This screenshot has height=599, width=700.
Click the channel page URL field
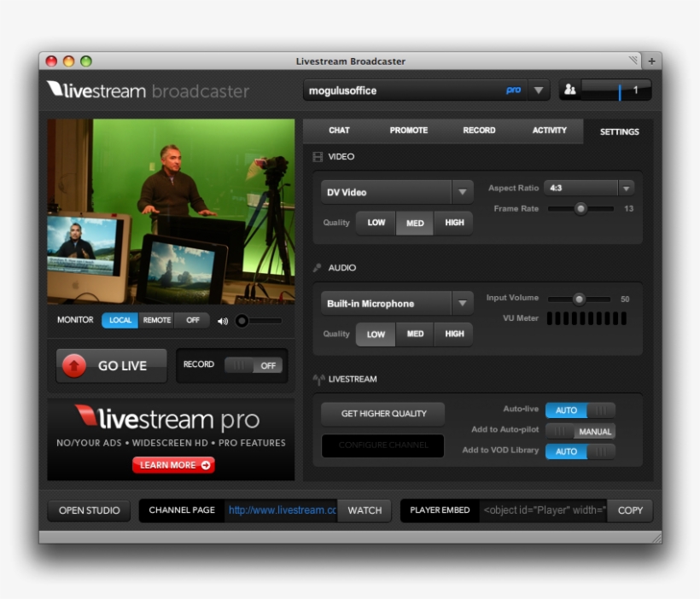click(282, 510)
